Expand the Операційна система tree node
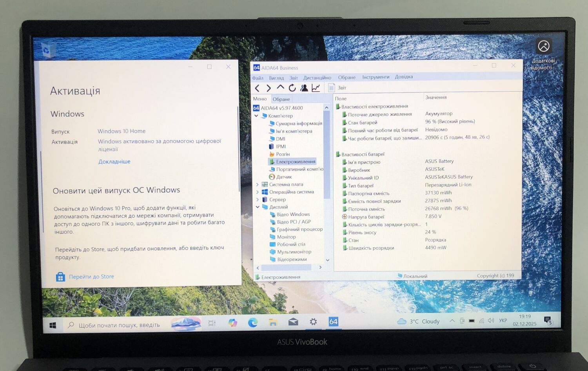Viewport: 588px width, 371px height. (258, 192)
